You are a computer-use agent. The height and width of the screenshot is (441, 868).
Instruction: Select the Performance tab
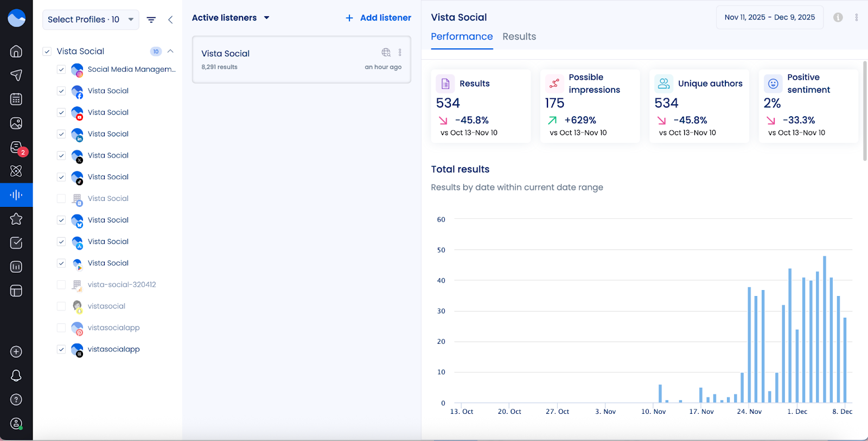462,36
